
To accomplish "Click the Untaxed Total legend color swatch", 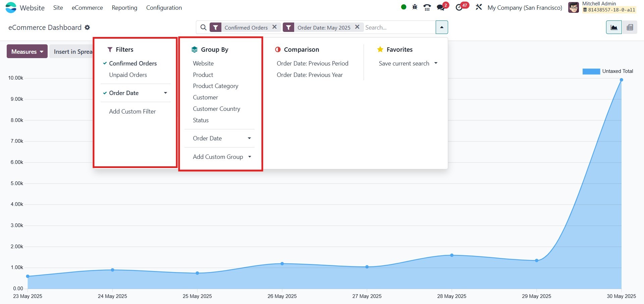I will click(591, 72).
